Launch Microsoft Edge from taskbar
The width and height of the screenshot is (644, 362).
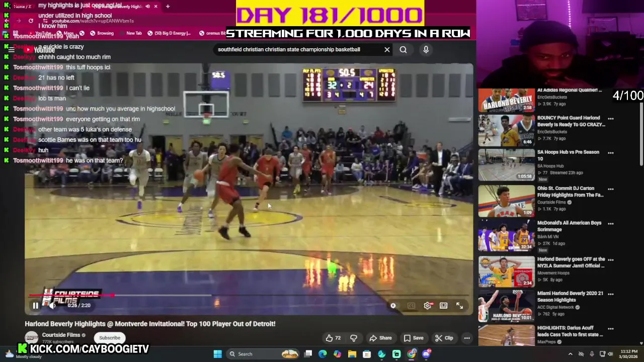[323, 354]
